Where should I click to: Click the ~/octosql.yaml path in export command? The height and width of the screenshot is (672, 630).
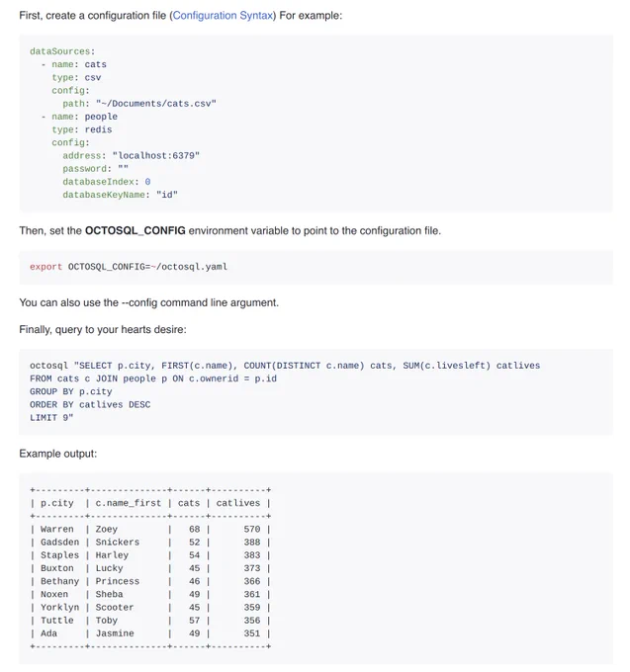pos(189,267)
